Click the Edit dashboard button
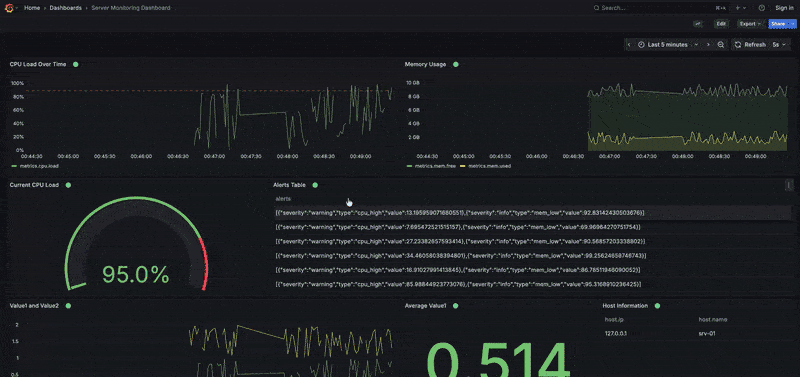 (x=721, y=23)
